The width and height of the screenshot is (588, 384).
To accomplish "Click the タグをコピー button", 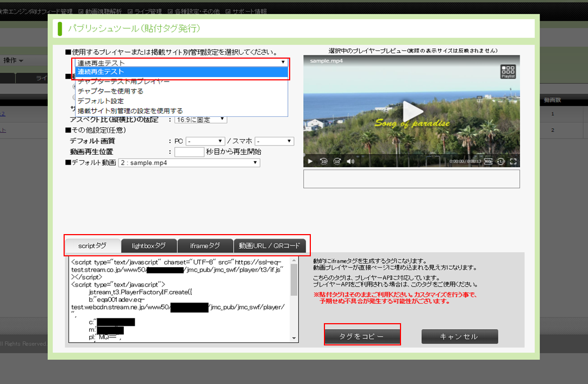I will [x=362, y=336].
